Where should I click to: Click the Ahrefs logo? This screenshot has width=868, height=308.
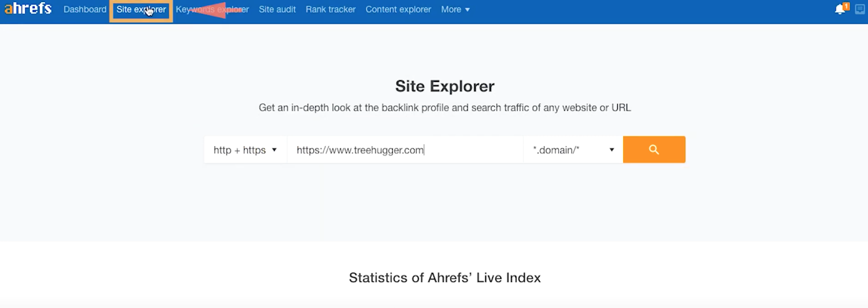(x=28, y=9)
